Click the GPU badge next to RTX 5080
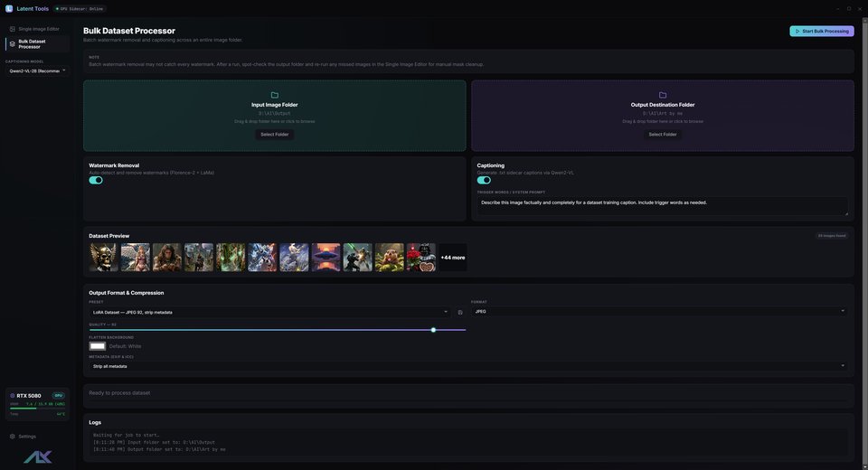Image resolution: width=868 pixels, height=470 pixels. (58, 395)
